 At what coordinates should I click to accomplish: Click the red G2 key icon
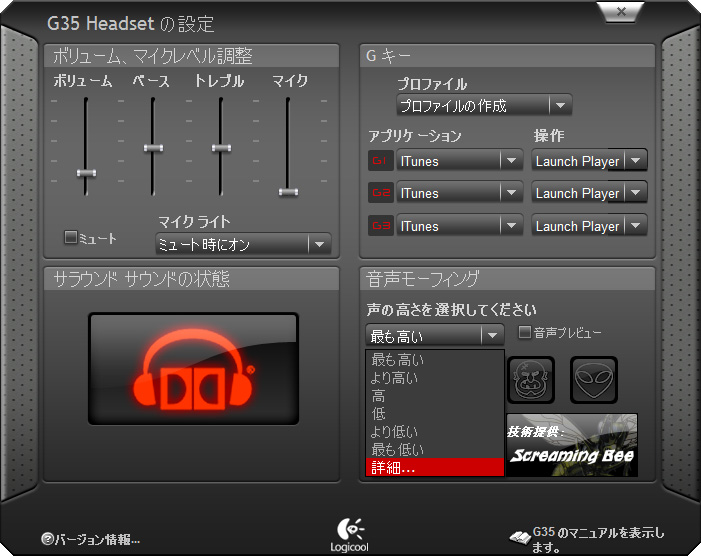[380, 193]
